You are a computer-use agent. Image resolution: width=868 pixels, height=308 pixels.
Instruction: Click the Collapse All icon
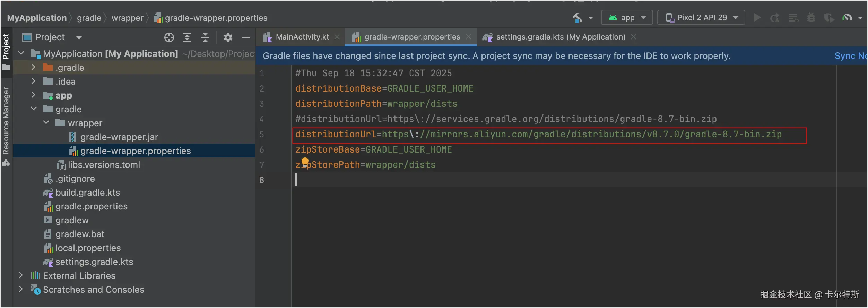(205, 37)
